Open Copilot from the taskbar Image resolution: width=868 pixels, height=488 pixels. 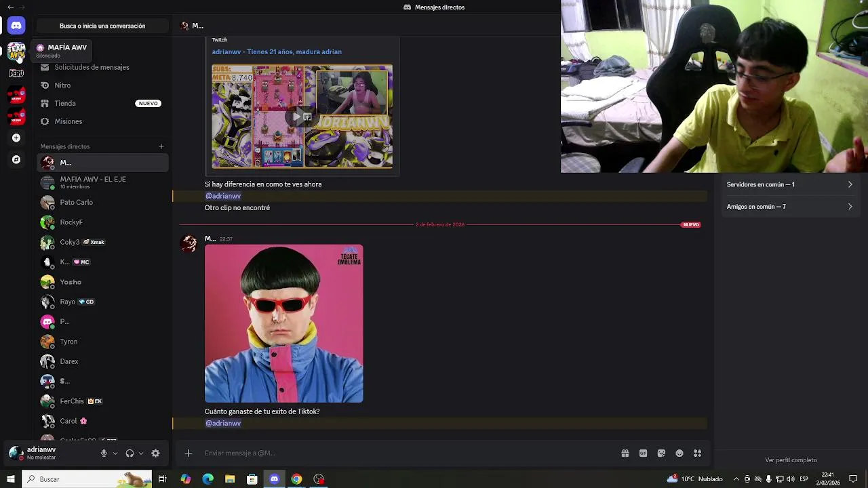(x=185, y=479)
